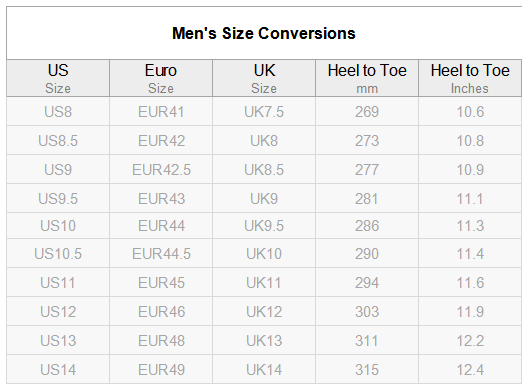528x387 pixels.
Task: Select the EUR42 cell
Action: point(161,140)
